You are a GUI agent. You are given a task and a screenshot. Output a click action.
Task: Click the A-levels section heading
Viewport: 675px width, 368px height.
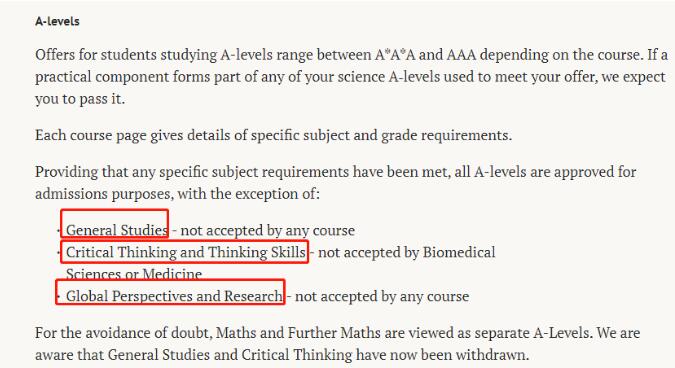coord(57,22)
